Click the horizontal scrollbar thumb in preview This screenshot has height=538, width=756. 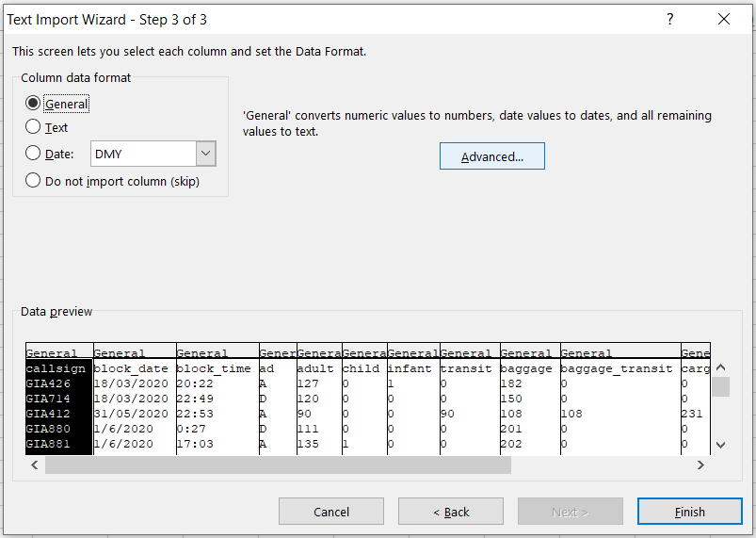[278, 465]
